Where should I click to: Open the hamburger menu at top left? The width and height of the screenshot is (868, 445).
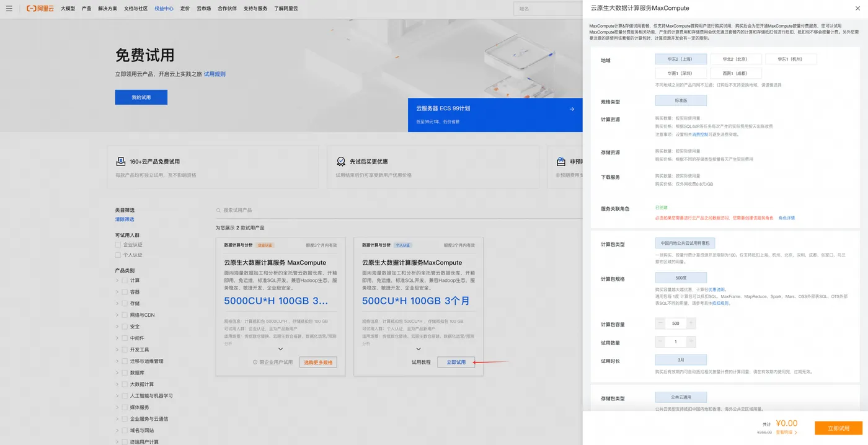tap(9, 9)
